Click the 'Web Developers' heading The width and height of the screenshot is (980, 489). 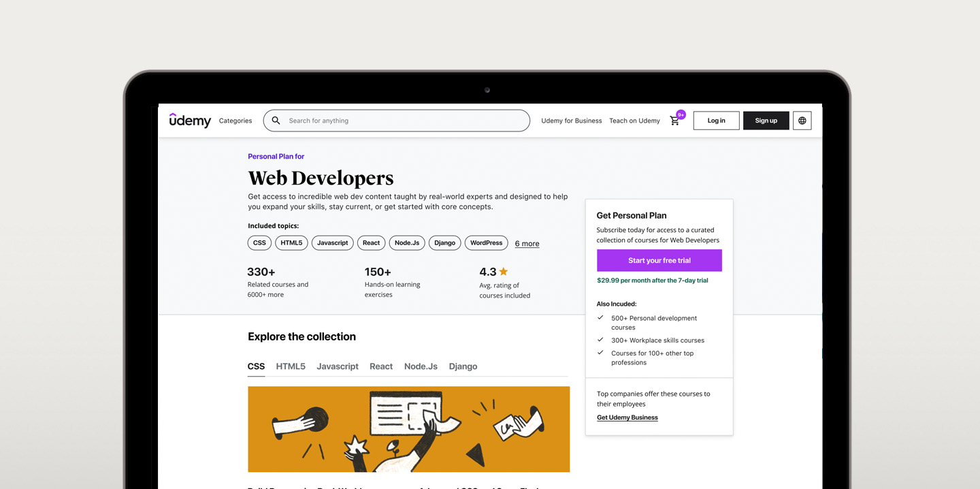321,178
